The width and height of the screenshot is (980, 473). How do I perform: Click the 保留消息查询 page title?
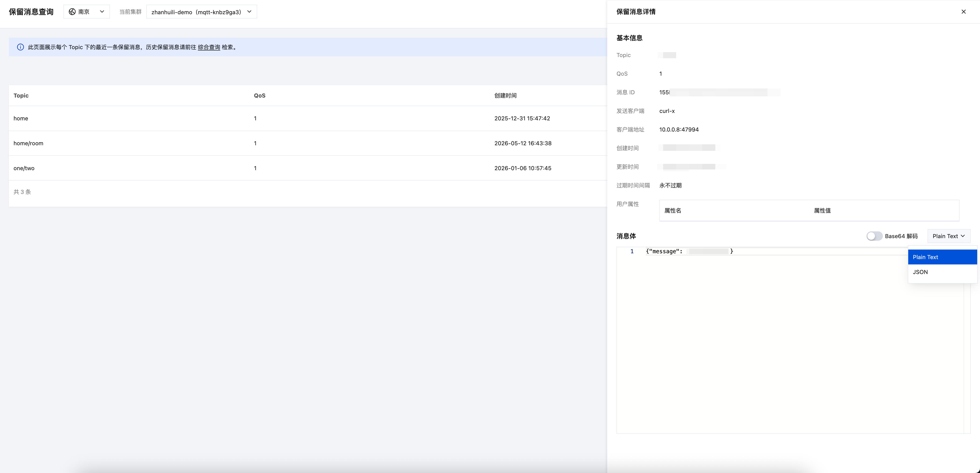[x=31, y=12]
